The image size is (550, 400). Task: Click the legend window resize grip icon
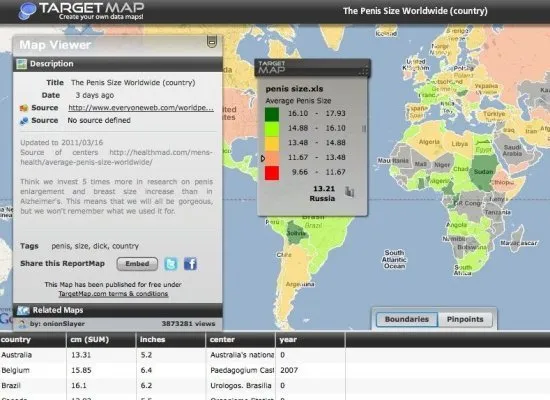(x=364, y=71)
